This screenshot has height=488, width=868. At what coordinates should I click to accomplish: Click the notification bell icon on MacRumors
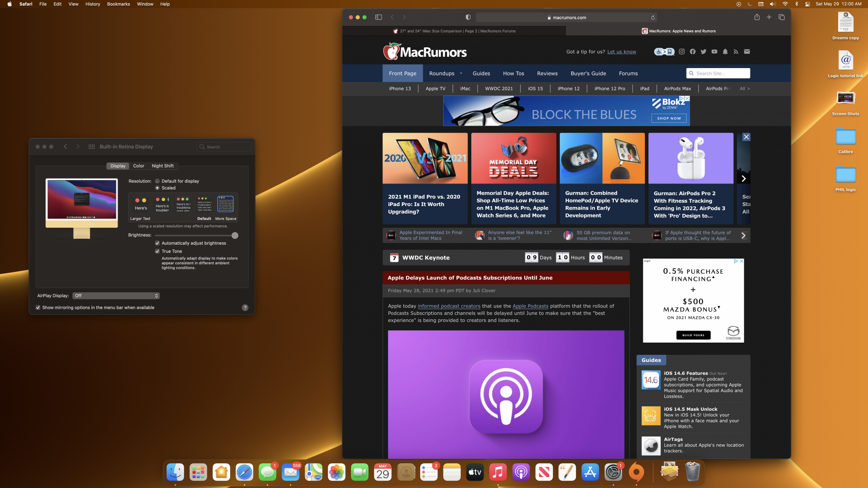tap(725, 52)
